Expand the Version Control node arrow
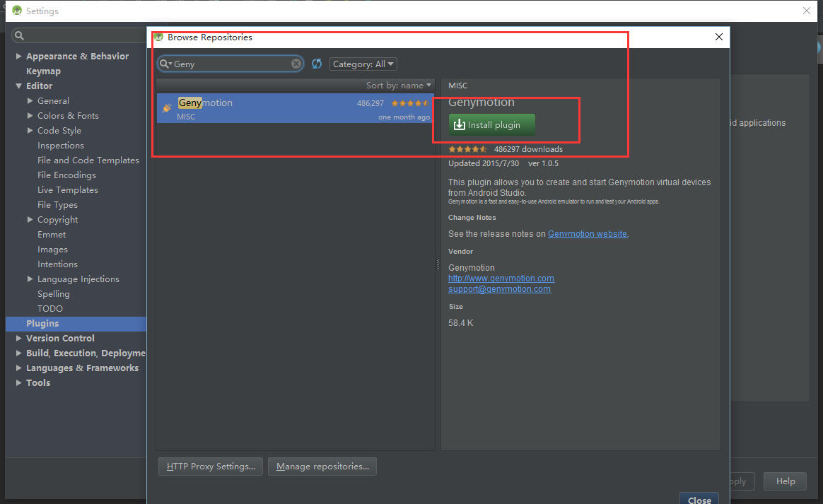Viewport: 823px width, 504px height. click(18, 338)
